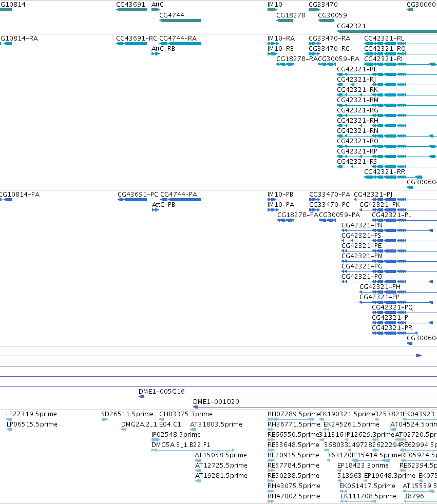Image resolution: width=437 pixels, height=504 pixels.
Task: Click protein label CG33470-PC
Action: (329, 205)
